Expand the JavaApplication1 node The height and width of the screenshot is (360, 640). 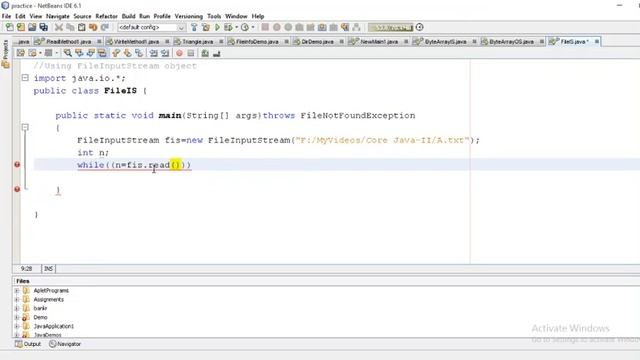17,327
